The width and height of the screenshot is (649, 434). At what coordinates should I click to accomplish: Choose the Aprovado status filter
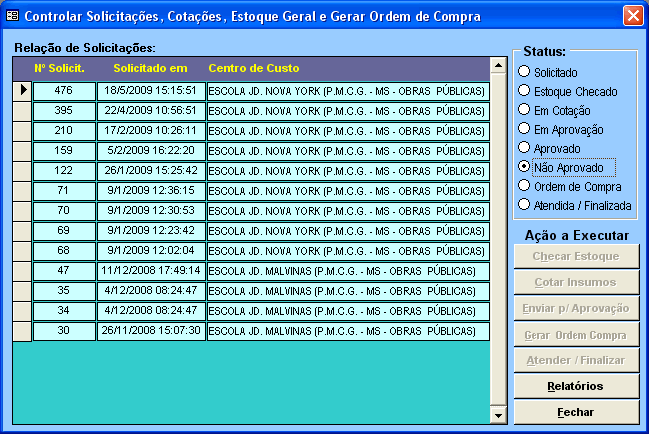pos(524,148)
